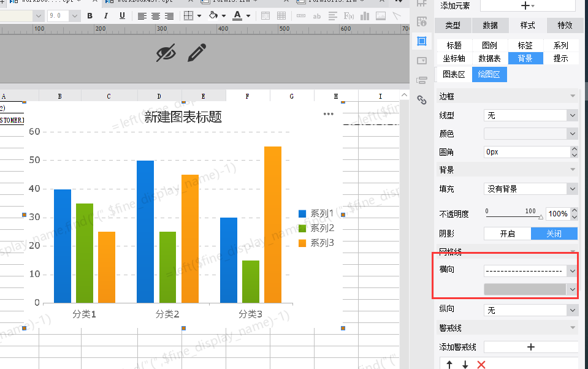Image resolution: width=588 pixels, height=369 pixels.
Task: Center-align the cell text
Action: pos(156,16)
